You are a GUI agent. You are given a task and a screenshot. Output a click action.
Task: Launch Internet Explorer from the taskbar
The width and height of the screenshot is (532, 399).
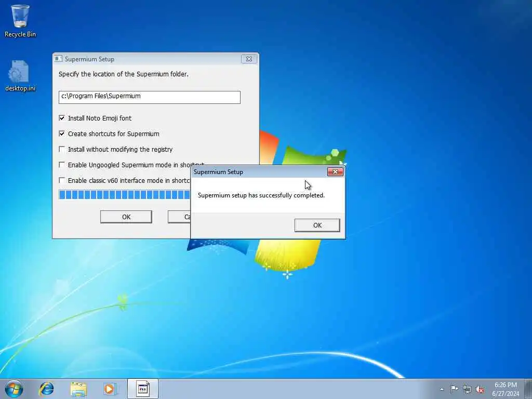46,389
